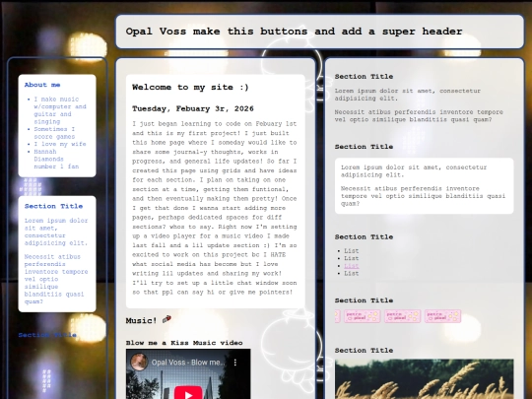Click 'Hannah Diamonds number 1 fan' bullet
The width and height of the screenshot is (532, 399).
coord(56,159)
